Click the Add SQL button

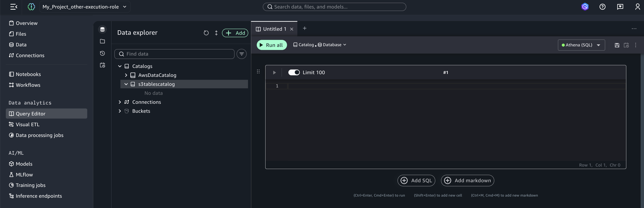416,180
